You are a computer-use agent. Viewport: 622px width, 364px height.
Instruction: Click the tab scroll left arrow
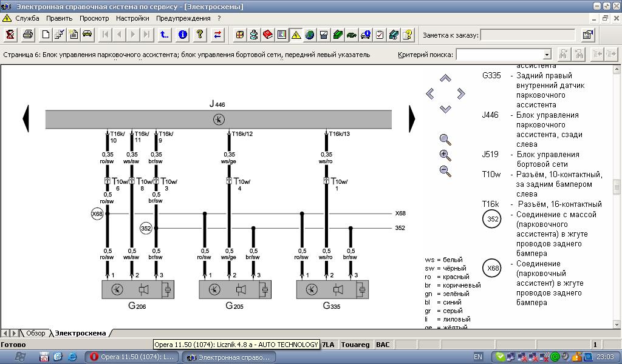5,333
